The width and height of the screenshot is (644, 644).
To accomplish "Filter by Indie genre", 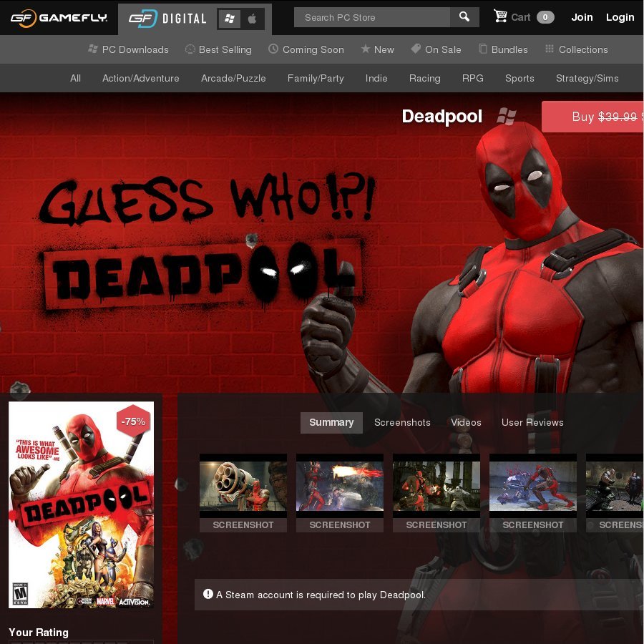I will (x=376, y=78).
